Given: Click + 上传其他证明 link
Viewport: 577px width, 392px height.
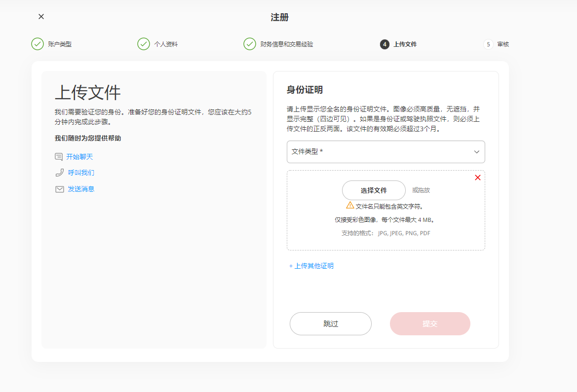Looking at the screenshot, I should [x=311, y=266].
